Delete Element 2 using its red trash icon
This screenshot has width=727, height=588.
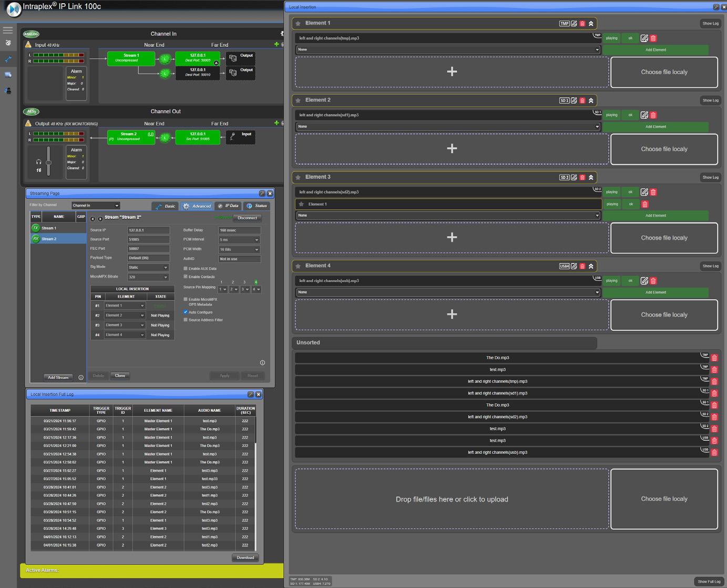[582, 100]
